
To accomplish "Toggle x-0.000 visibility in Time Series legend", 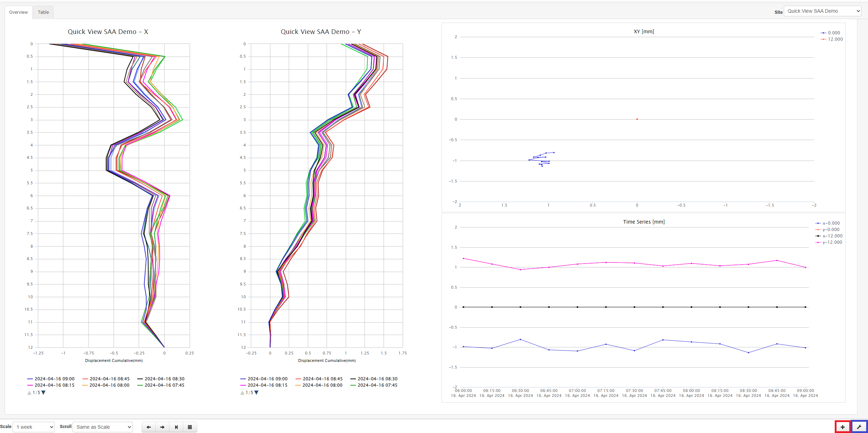I will click(831, 223).
